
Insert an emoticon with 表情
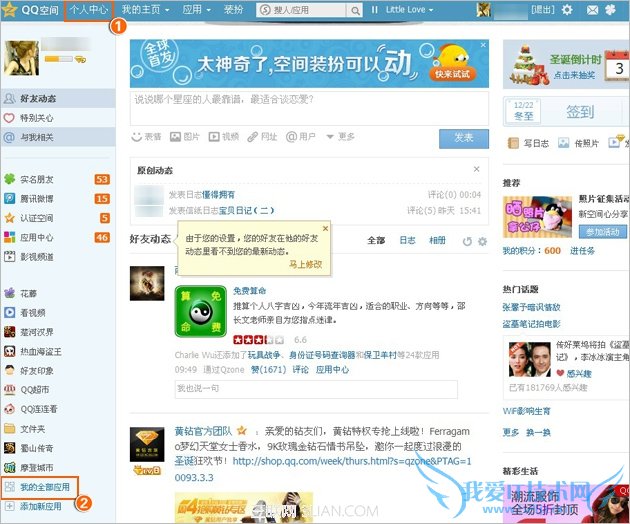[x=146, y=137]
